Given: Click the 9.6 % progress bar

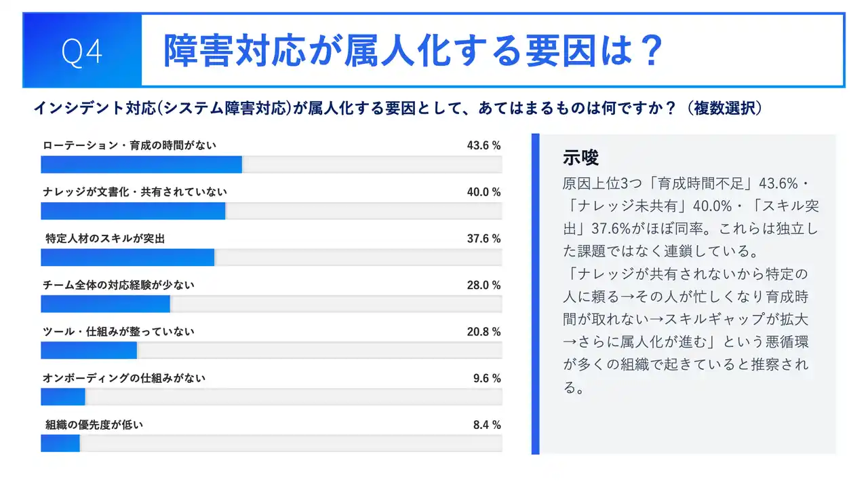Looking at the screenshot, I should 271,397.
